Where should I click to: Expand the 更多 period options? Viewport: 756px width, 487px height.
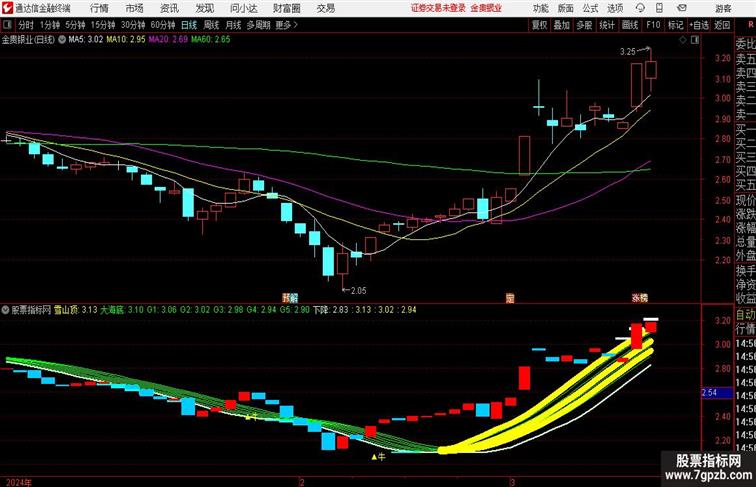click(287, 25)
